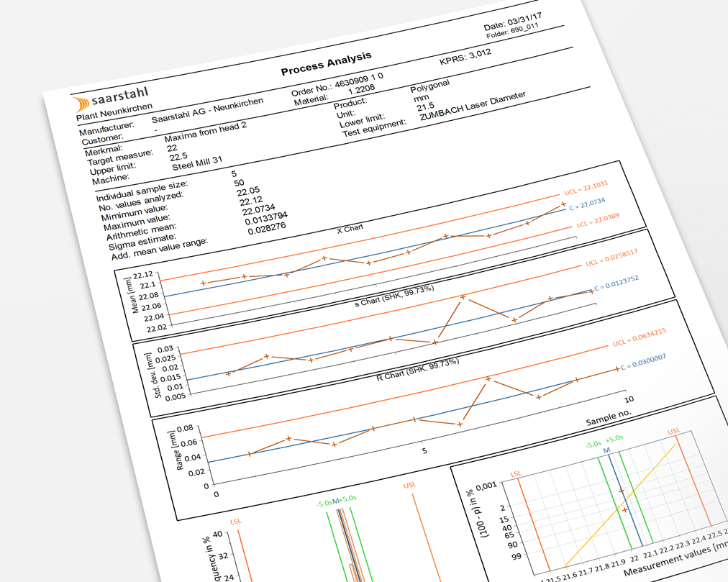Click the "Arithmetic mean:" label
The height and width of the screenshot is (582, 728).
[141, 232]
